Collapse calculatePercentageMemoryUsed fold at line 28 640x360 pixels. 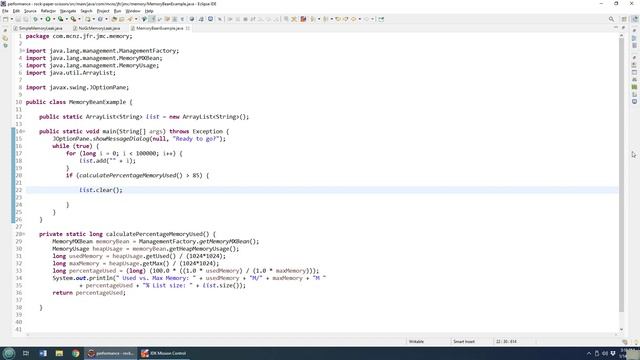point(24,234)
